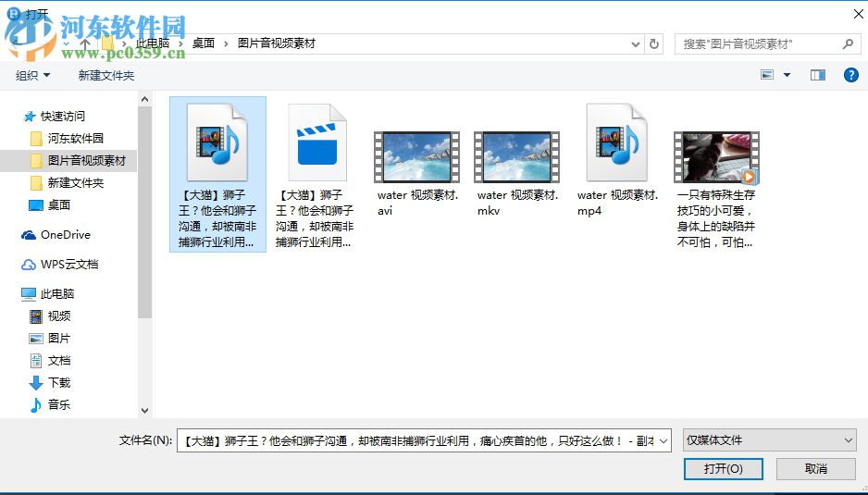Click the OneDrive cloud icon
The image size is (868, 495).
(x=29, y=235)
